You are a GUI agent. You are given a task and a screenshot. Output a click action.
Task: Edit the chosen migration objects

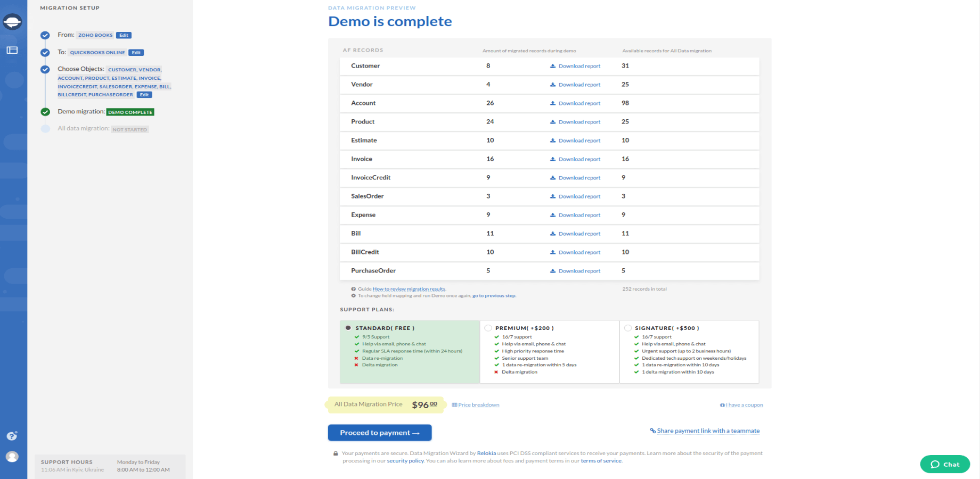point(144,95)
